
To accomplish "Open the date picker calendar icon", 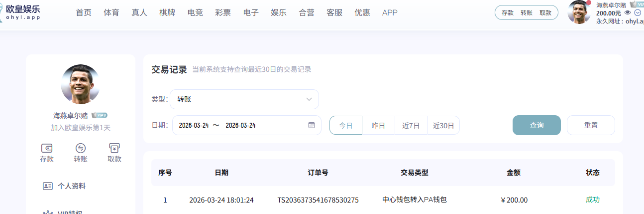I will click(x=312, y=125).
